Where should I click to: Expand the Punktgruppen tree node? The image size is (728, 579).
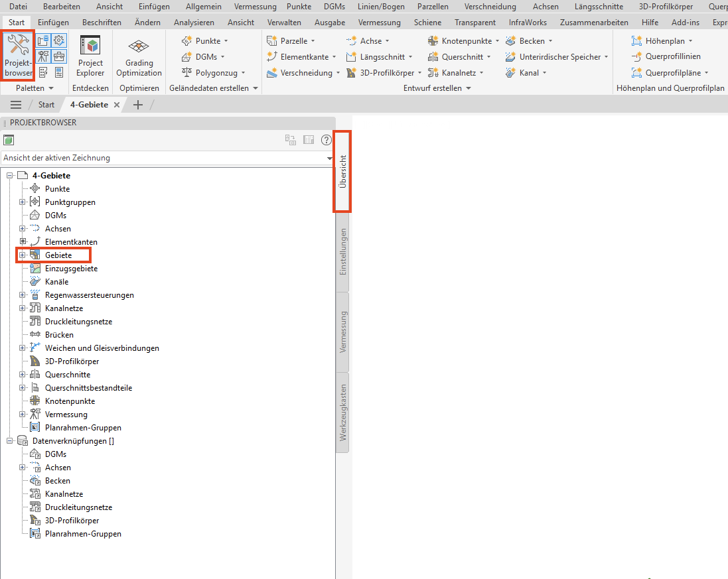22,202
